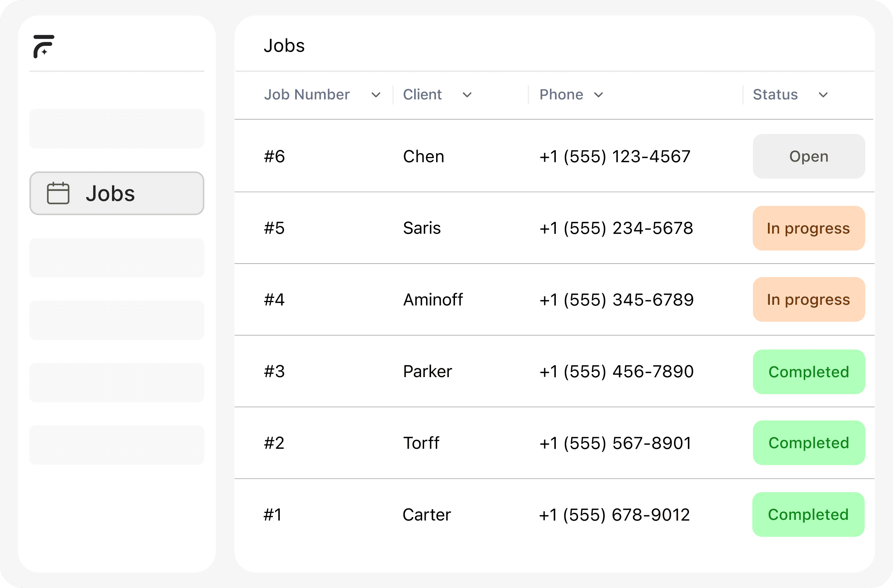Screen dimensions: 893x588
Task: Select the placeholder item directly below Jobs
Action: click(117, 257)
